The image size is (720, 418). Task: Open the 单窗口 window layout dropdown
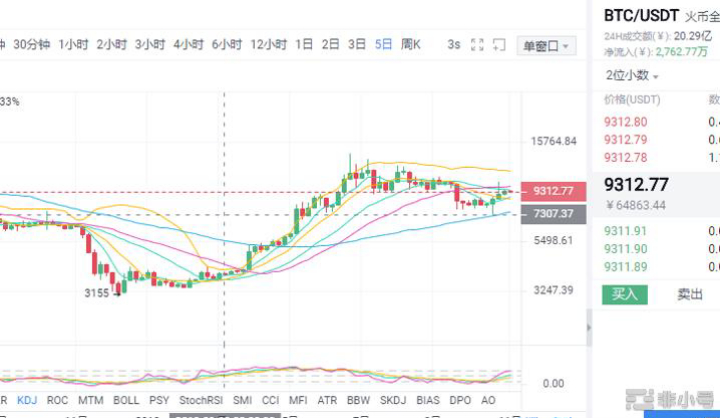pyautogui.click(x=546, y=46)
